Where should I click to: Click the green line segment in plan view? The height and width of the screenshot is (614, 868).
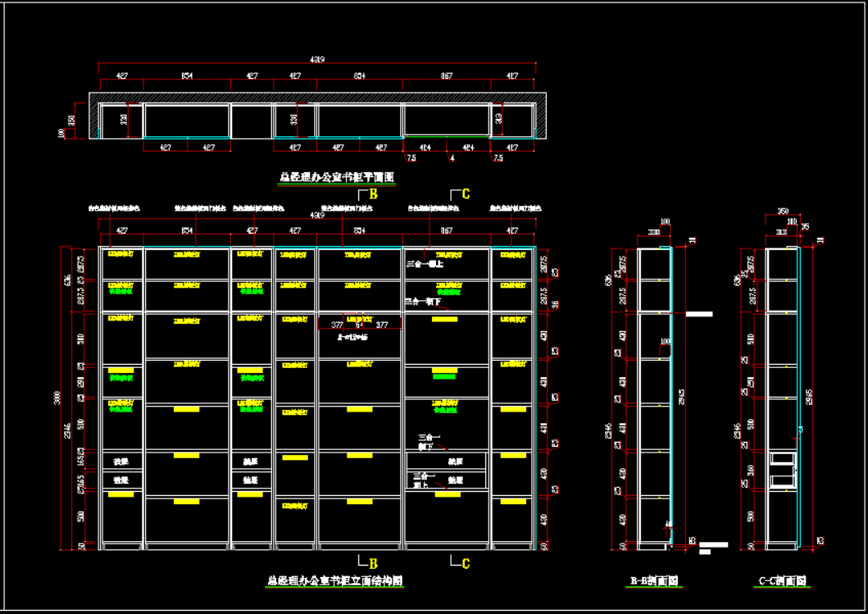point(447,136)
